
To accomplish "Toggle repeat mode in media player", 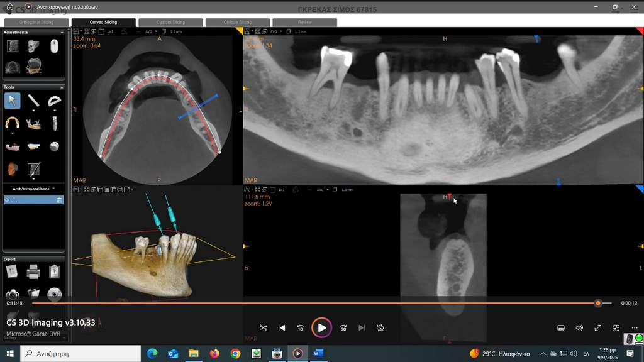I will click(380, 327).
